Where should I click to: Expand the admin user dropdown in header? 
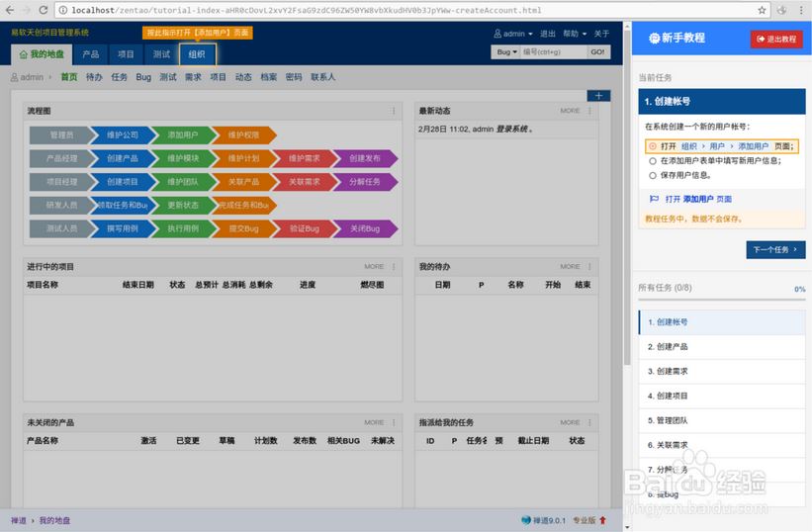click(x=513, y=34)
